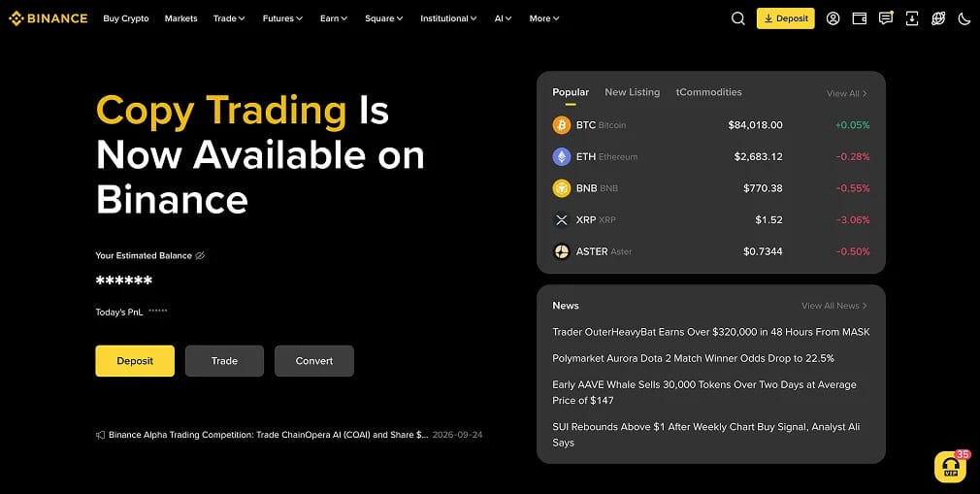Image resolution: width=980 pixels, height=494 pixels.
Task: Click BNB change -0.55%
Action: (853, 188)
